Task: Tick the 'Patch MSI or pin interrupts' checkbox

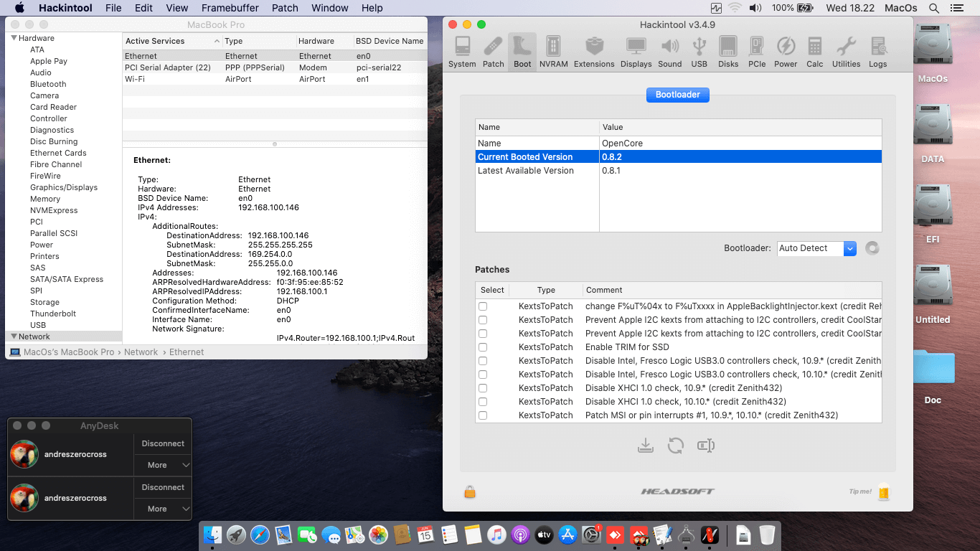Action: pos(483,415)
